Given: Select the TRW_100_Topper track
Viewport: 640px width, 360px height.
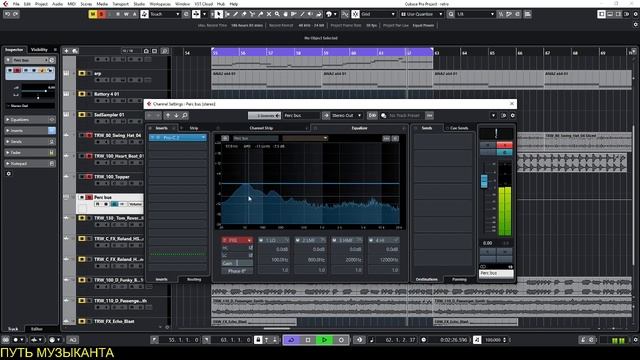Looking at the screenshot, I should coord(112,177).
